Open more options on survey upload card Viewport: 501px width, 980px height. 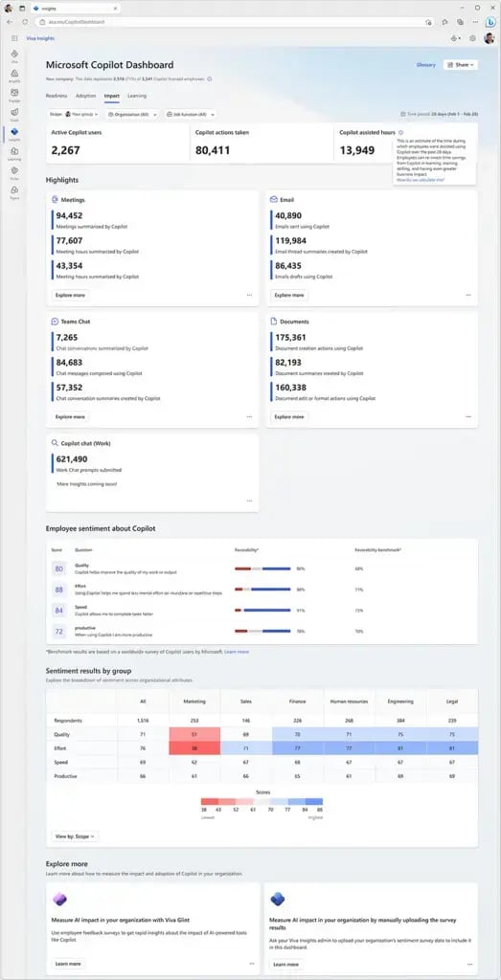(469, 964)
